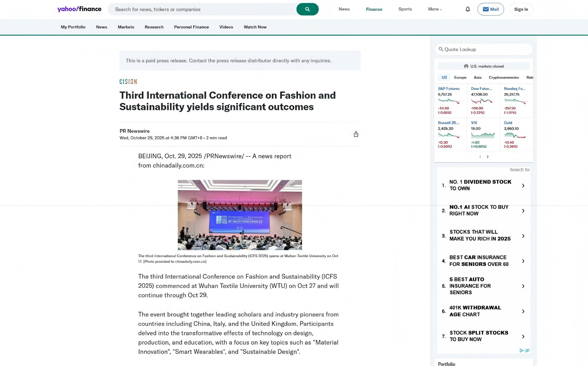Click in the Quote Lookup field
Viewport: 588px width, 366px height.
[484, 49]
